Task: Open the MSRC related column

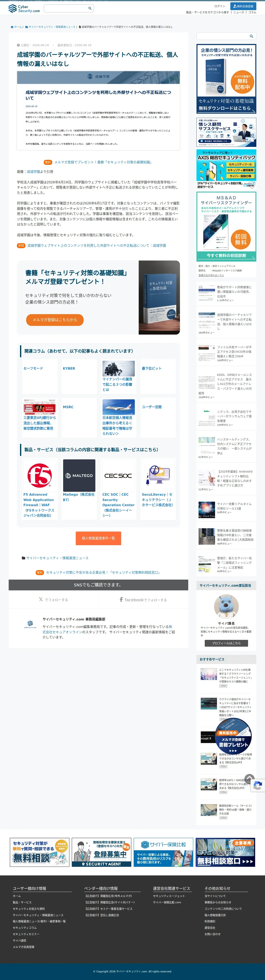Action: coord(68,407)
